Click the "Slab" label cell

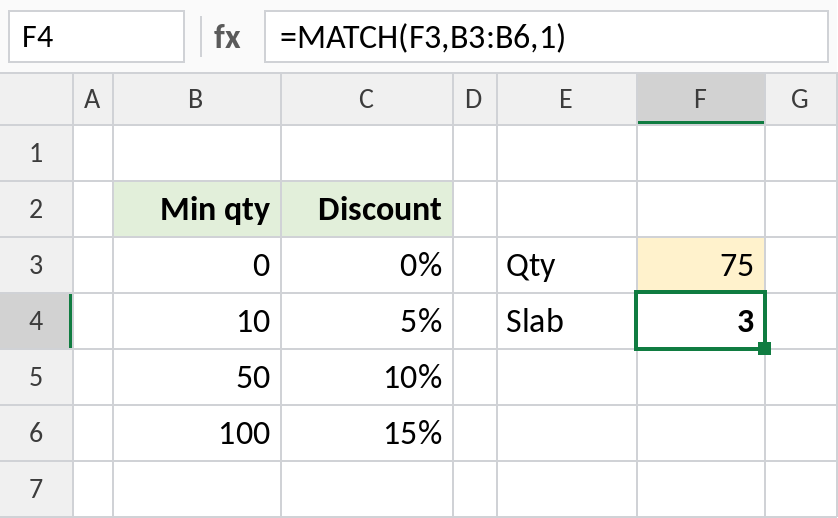pyautogui.click(x=567, y=321)
